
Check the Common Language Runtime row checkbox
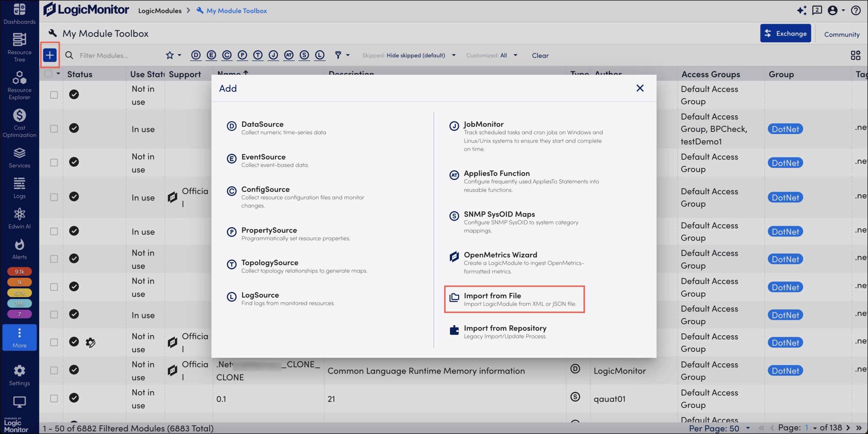pyautogui.click(x=54, y=370)
